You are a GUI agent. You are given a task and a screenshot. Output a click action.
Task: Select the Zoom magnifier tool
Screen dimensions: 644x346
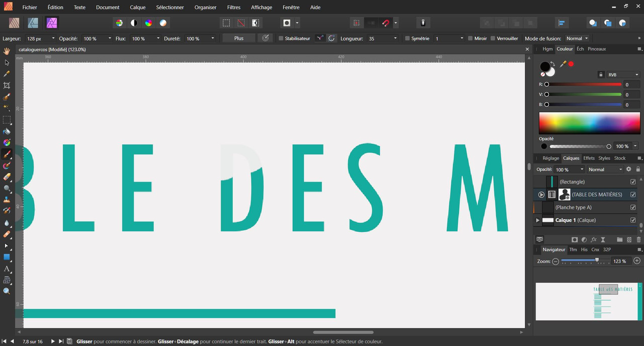point(7,291)
